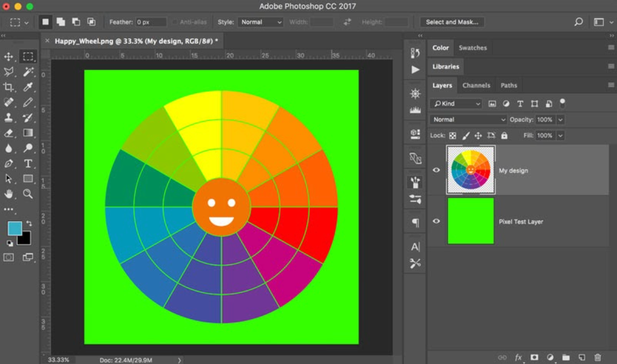This screenshot has height=364, width=617.
Task: Open the Histogram panel icon
Action: 415,110
